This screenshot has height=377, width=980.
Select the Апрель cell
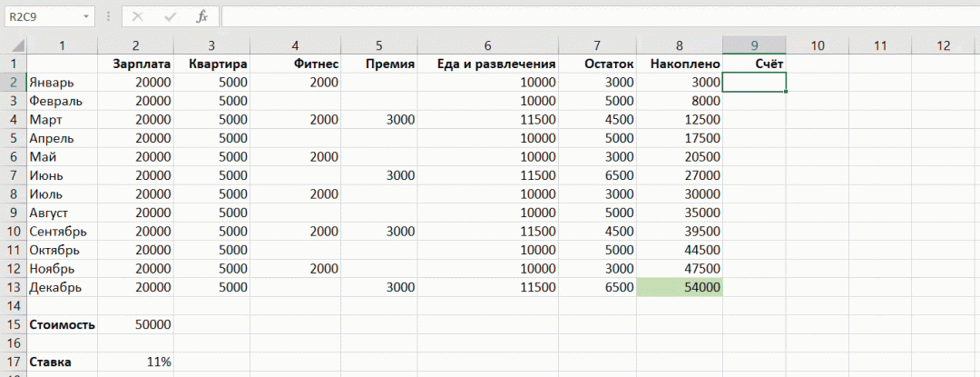(x=62, y=138)
